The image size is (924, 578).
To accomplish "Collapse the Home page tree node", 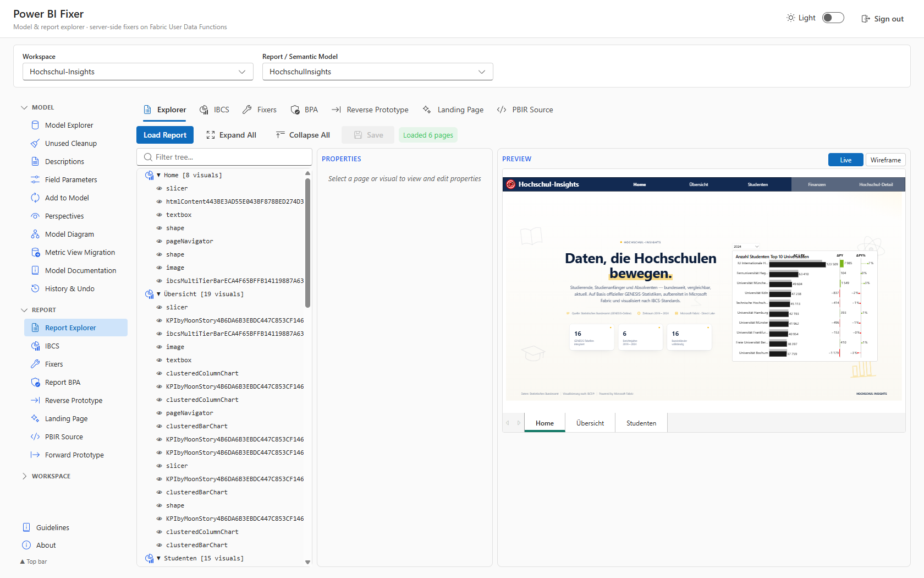I will [x=158, y=175].
